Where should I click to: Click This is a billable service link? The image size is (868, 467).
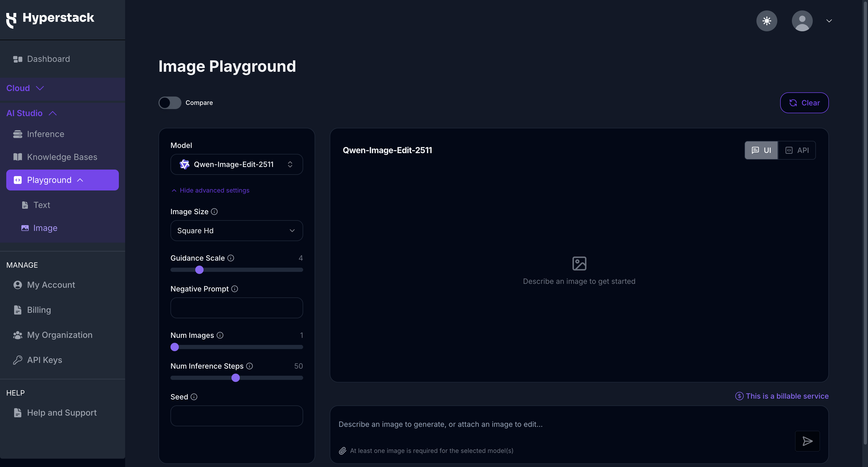click(787, 396)
